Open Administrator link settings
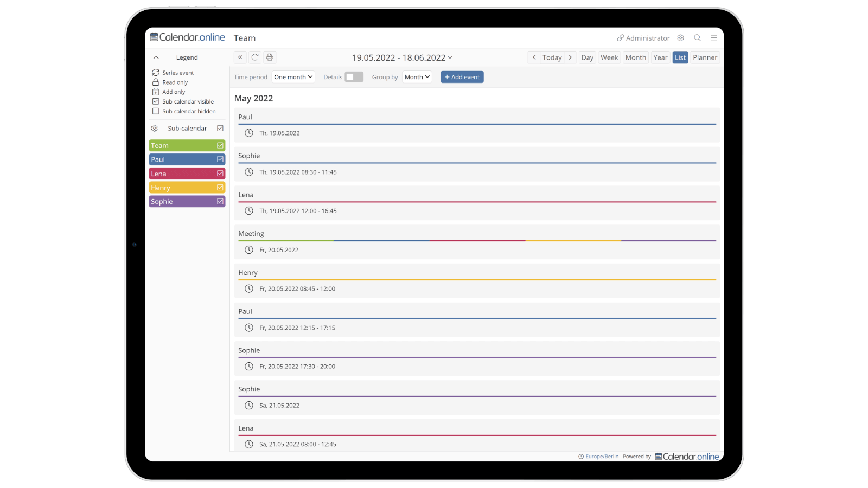This screenshot has height=488, width=868. pyautogui.click(x=643, y=38)
